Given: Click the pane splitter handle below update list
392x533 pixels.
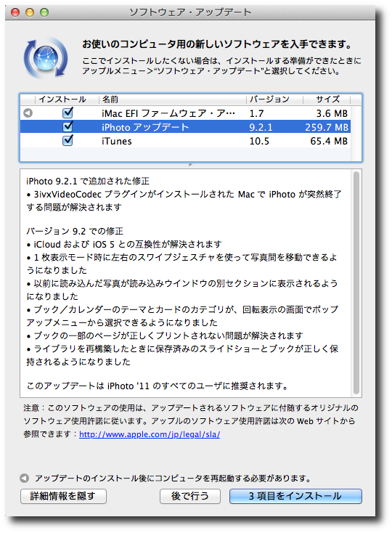Looking at the screenshot, I should click(x=191, y=165).
